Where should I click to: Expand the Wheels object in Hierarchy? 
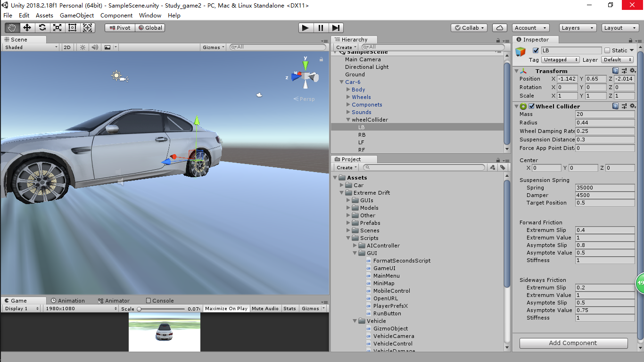coord(348,97)
